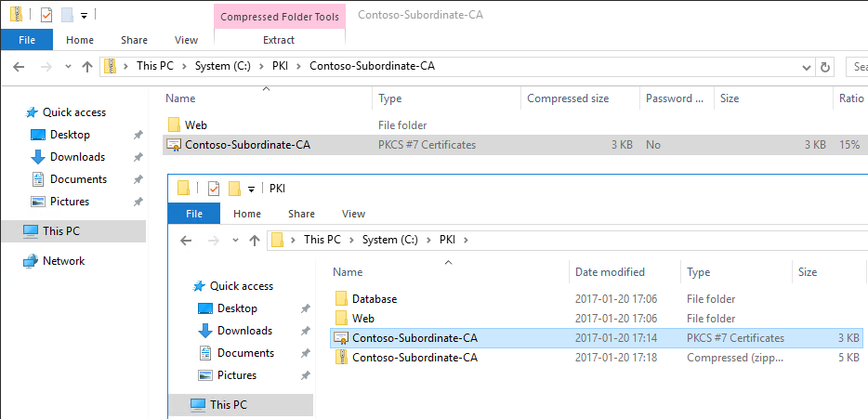Open File menu in outer zip window
This screenshot has width=868, height=419.
point(27,40)
